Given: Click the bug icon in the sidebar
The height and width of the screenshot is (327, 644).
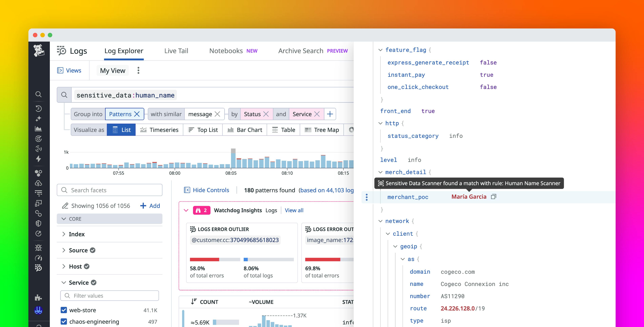Looking at the screenshot, I should tap(38, 248).
